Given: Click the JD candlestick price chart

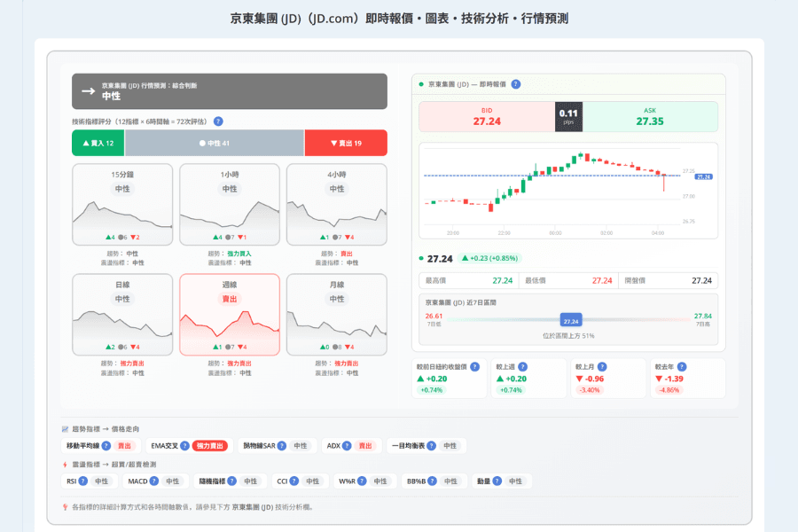Looking at the screenshot, I should (568, 191).
